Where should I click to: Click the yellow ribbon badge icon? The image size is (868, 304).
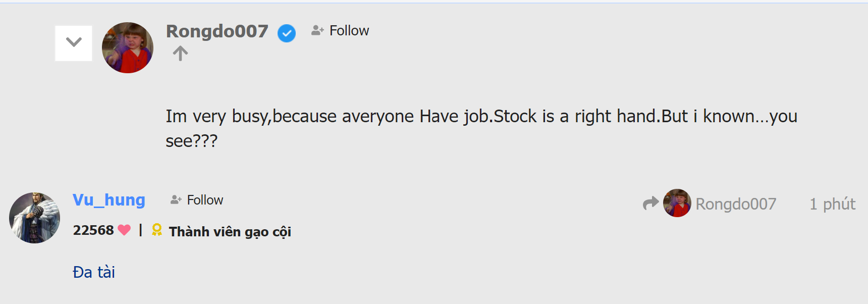(x=157, y=230)
